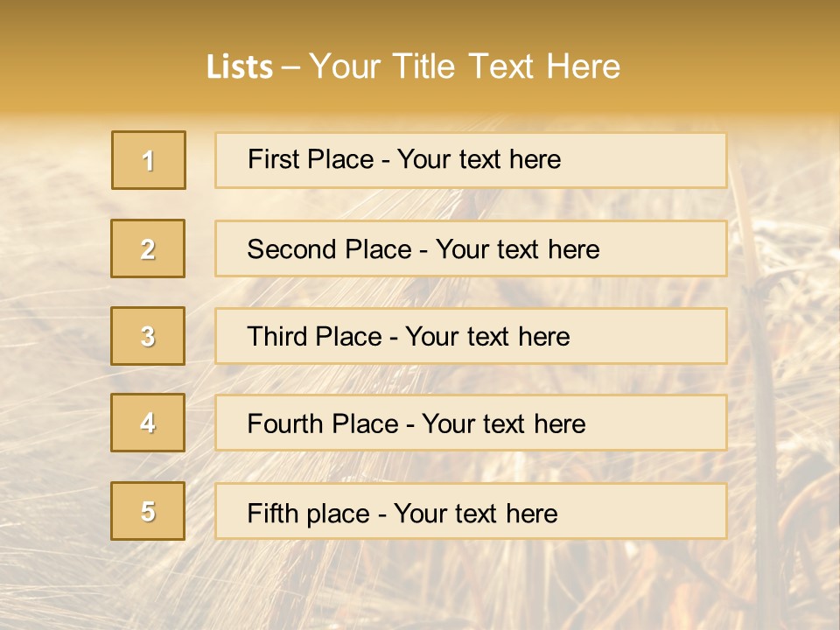Select the number 2 square
The width and height of the screenshot is (840, 630).
pos(148,248)
